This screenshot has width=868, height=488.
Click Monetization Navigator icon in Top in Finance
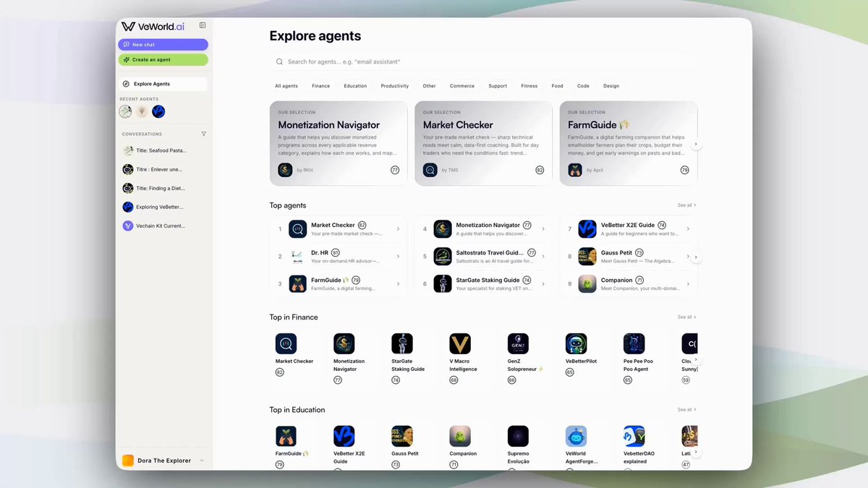click(x=344, y=343)
